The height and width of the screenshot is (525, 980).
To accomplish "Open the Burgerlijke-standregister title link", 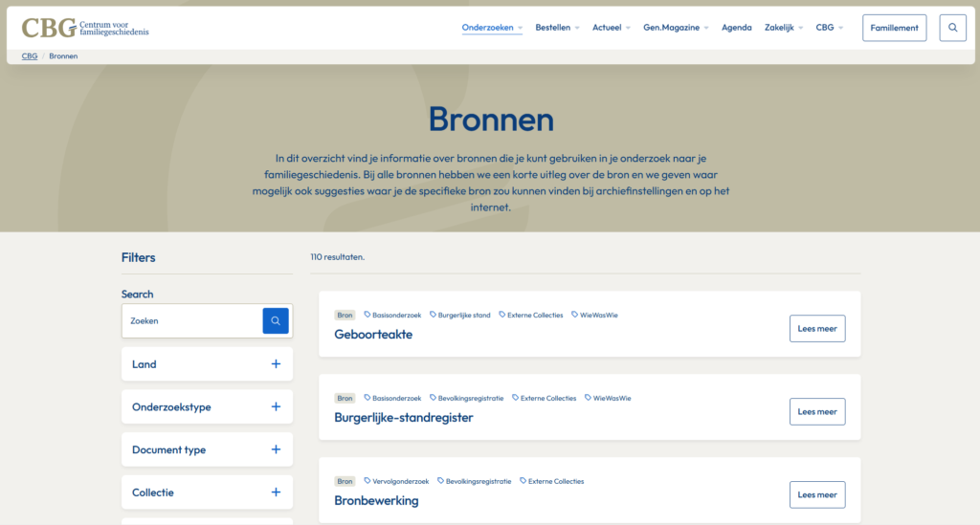I will click(403, 418).
